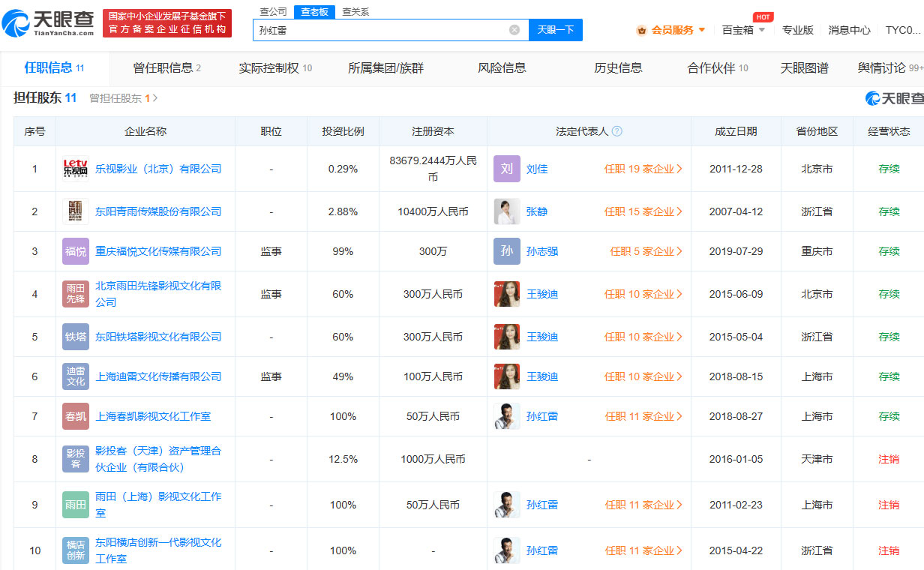Screen dimensions: 924x570
Task: Select the 查公司 search mode tab
Action: tap(273, 11)
